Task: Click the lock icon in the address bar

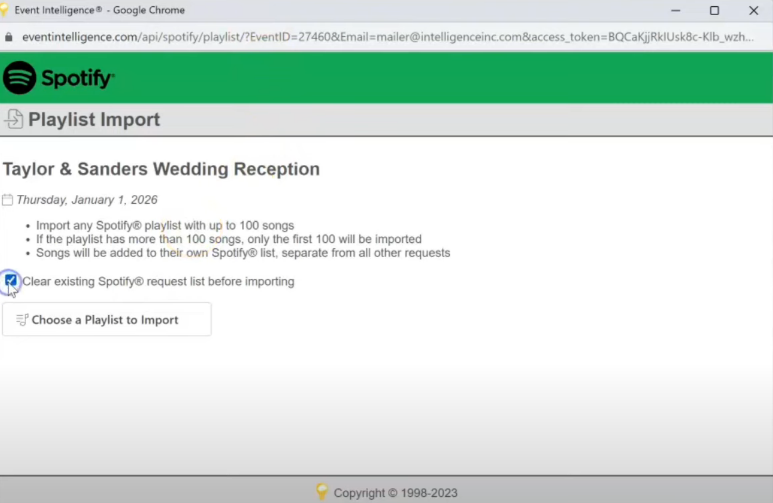Action: pyautogui.click(x=9, y=37)
